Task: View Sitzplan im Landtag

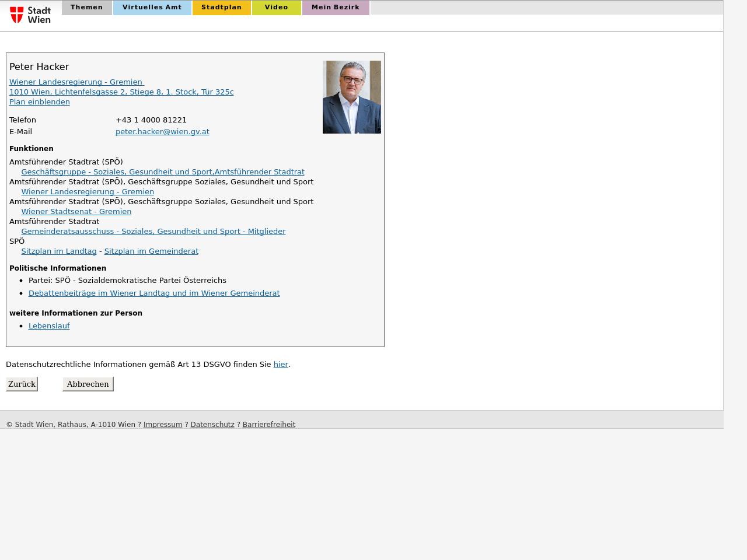Action: 59,251
